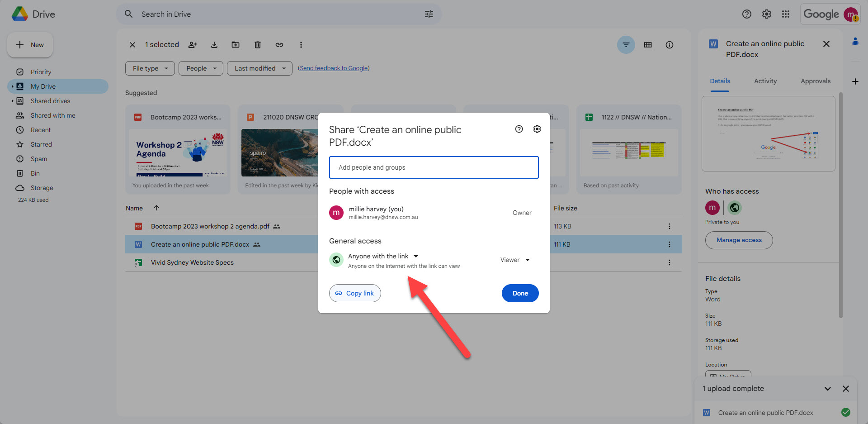Click the Copy link button
The height and width of the screenshot is (424, 868).
pyautogui.click(x=355, y=293)
